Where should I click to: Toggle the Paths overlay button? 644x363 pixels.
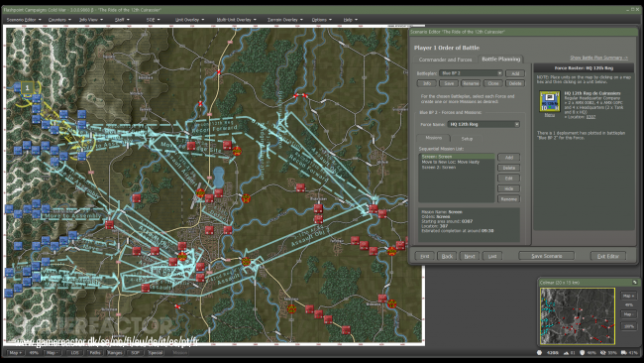[95, 353]
